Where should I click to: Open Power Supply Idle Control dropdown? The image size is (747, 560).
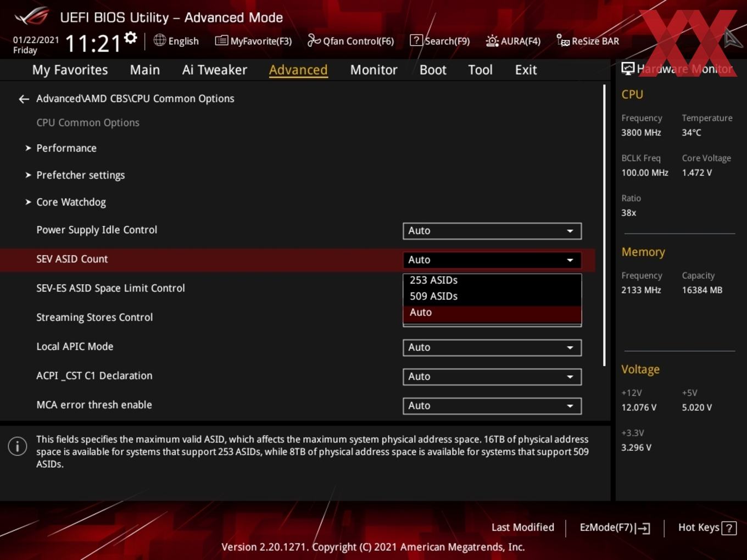(x=492, y=231)
